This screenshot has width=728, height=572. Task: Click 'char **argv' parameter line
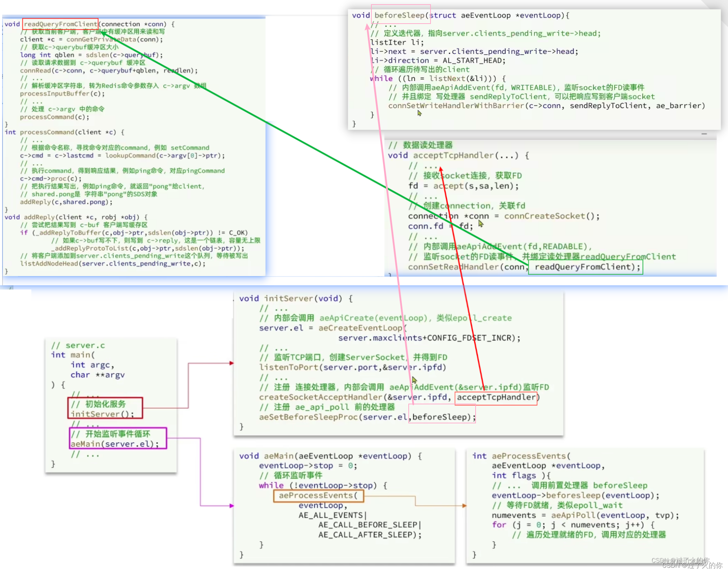tap(98, 375)
